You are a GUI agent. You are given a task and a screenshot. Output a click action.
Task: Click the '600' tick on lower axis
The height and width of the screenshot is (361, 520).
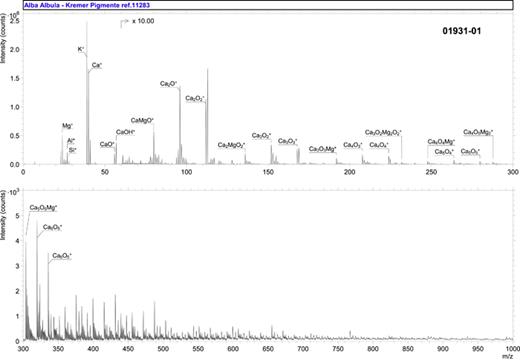point(233,349)
